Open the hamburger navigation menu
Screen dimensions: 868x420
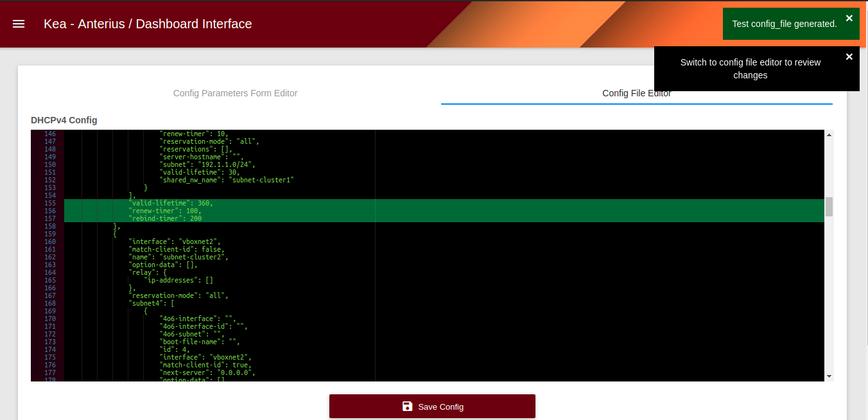[x=19, y=24]
